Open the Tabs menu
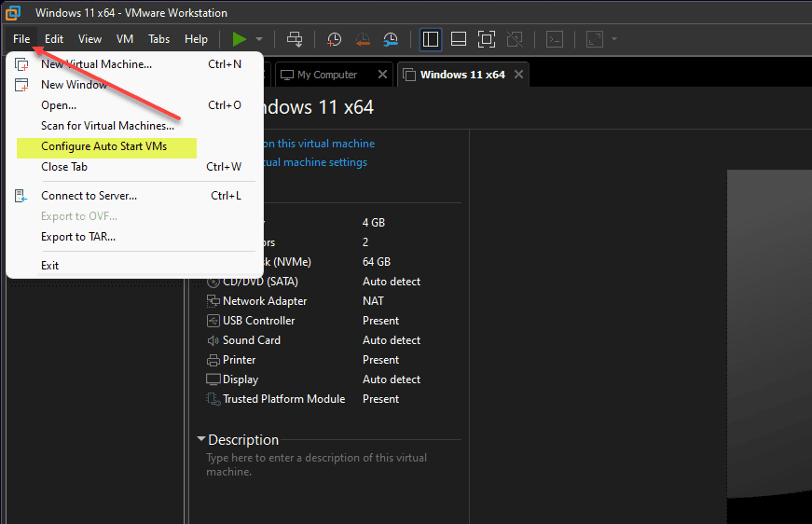Viewport: 812px width, 524px height. coord(159,39)
